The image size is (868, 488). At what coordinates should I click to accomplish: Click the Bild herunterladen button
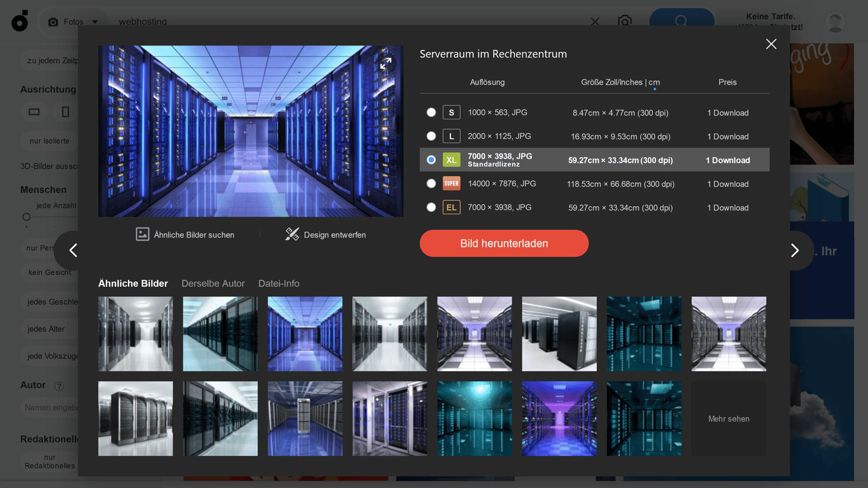(503, 243)
